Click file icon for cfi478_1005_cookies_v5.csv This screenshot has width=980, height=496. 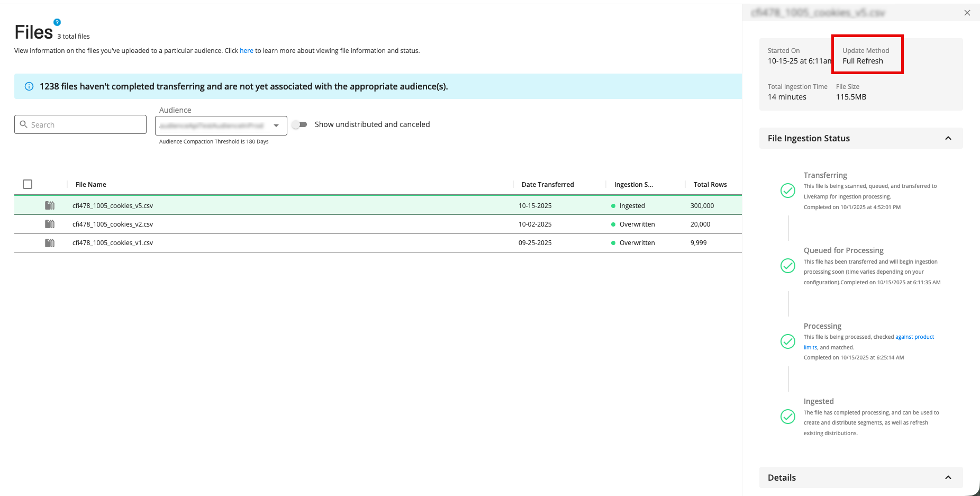click(x=50, y=205)
